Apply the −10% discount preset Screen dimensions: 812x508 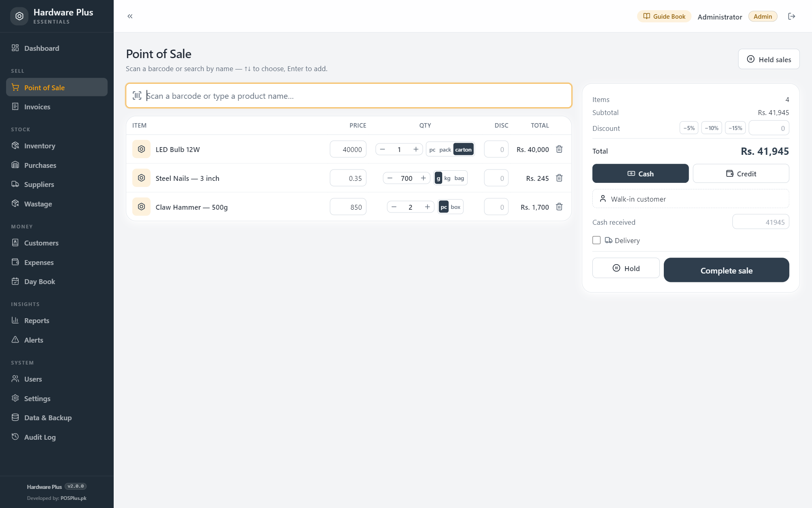click(x=711, y=128)
